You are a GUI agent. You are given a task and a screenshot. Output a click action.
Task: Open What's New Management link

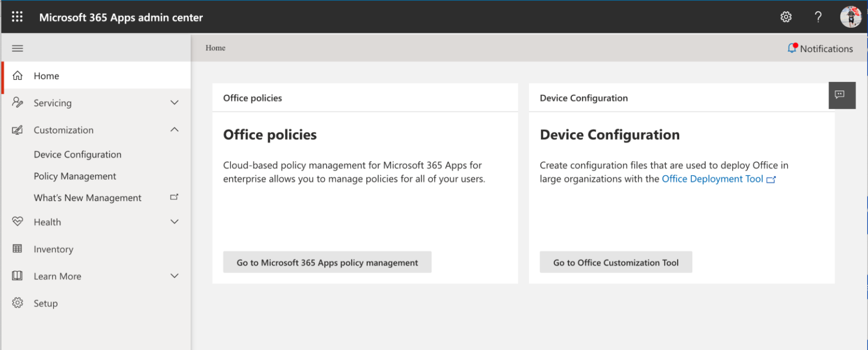point(88,198)
